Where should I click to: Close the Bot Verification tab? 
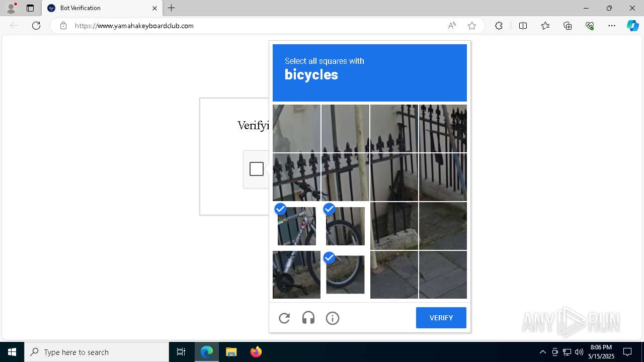(x=154, y=8)
